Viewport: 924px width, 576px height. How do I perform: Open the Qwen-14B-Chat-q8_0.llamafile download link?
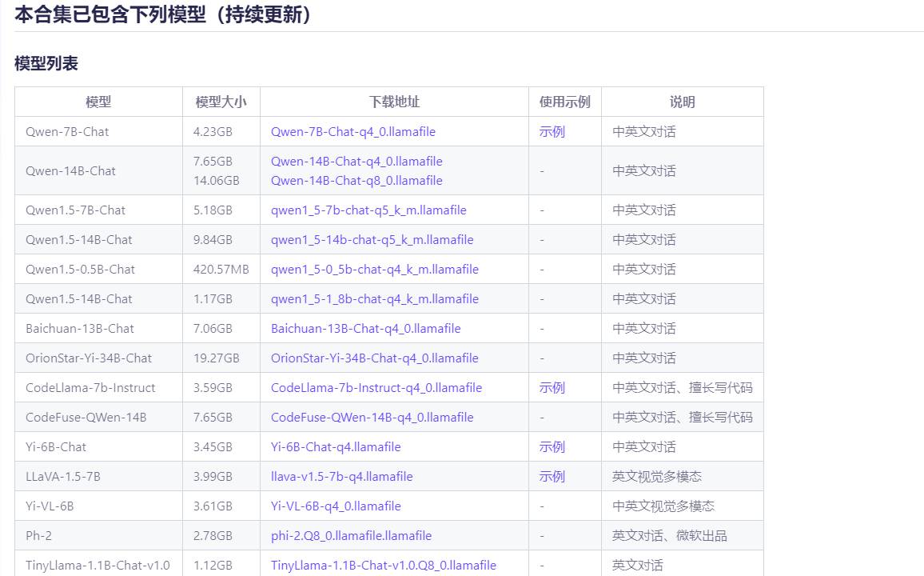pos(356,181)
